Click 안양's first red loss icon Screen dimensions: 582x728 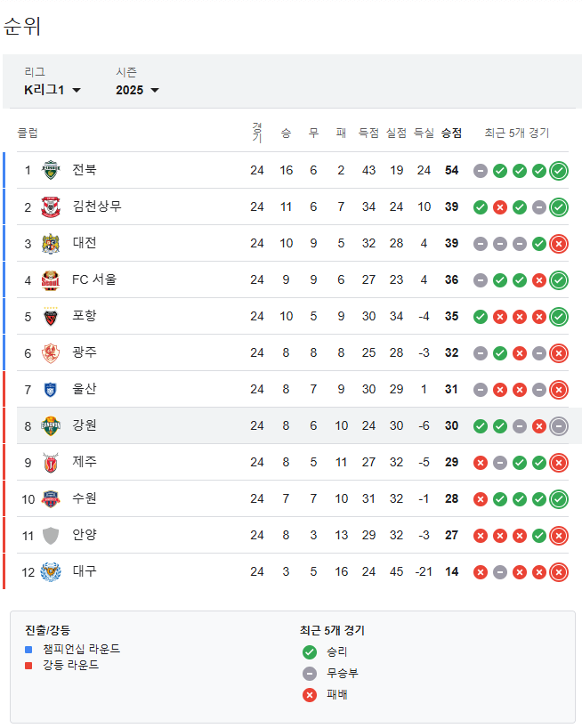tap(481, 535)
